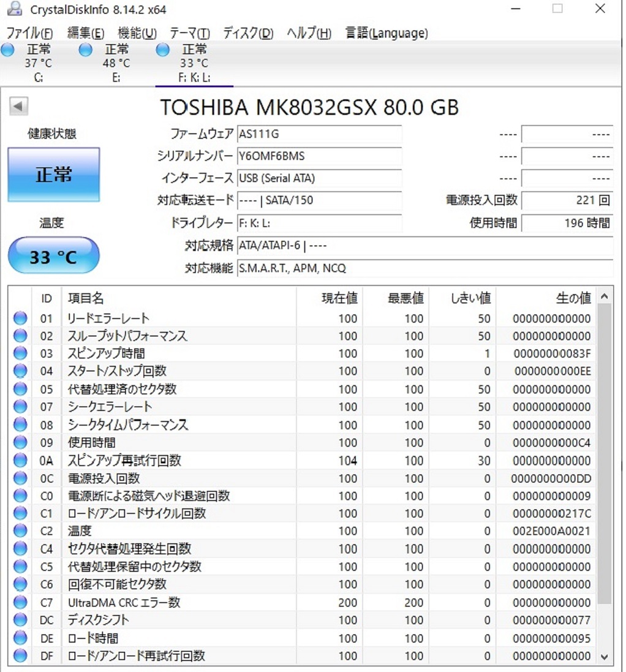Click the status icon for 代替処理済のセクタ数

(x=20, y=389)
